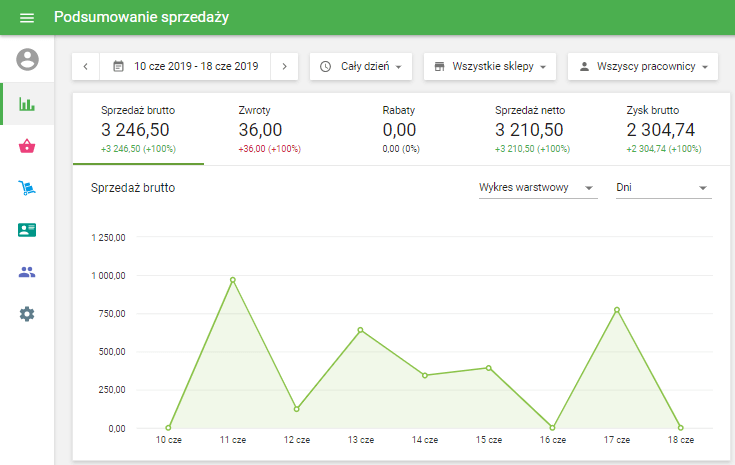
Task: Expand the Wszyscy pracownicy dropdown
Action: point(643,66)
